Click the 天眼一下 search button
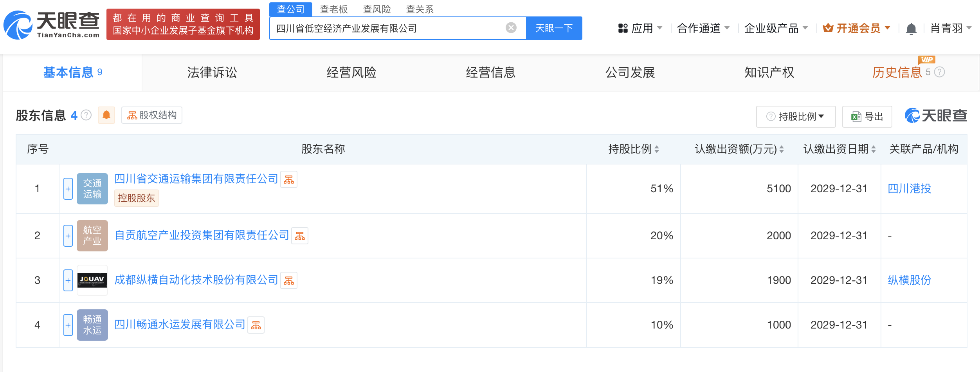Screen dimensions: 980x372 pyautogui.click(x=554, y=28)
